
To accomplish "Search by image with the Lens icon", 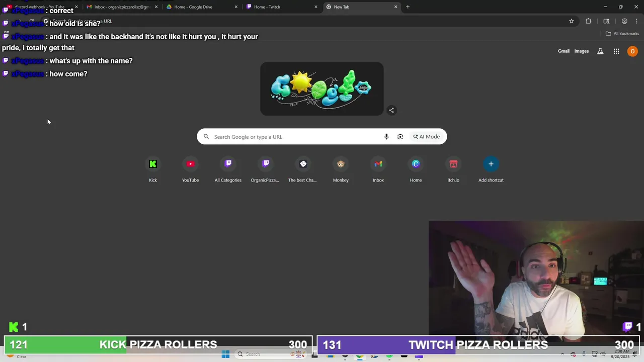I will point(400,137).
